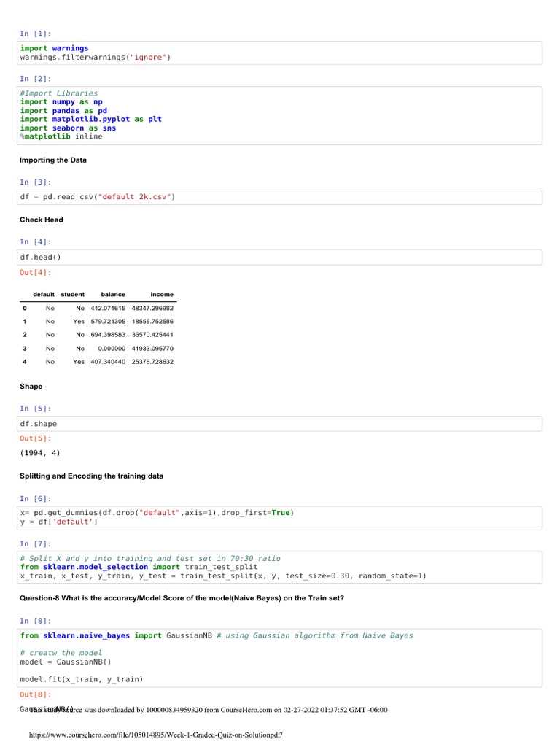Click the 'balance' column header
This screenshot has height=747, width=560.
pyautogui.click(x=113, y=295)
